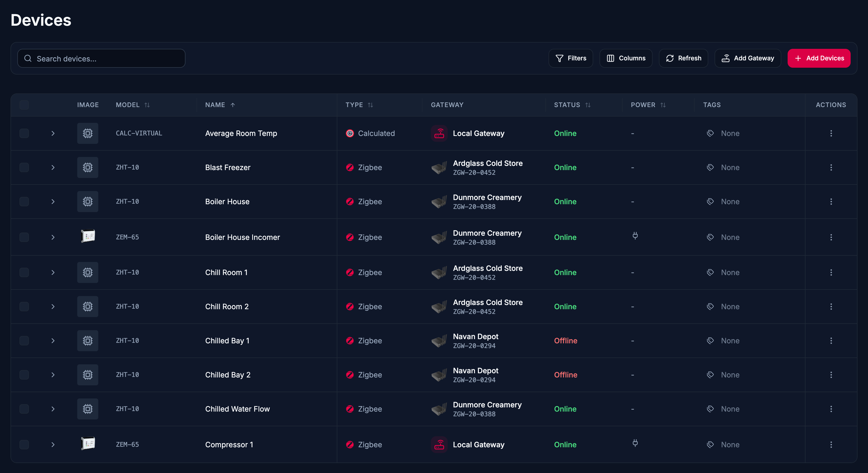This screenshot has height=473, width=868.
Task: Toggle the select-all checkbox in the table header
Action: click(x=24, y=105)
